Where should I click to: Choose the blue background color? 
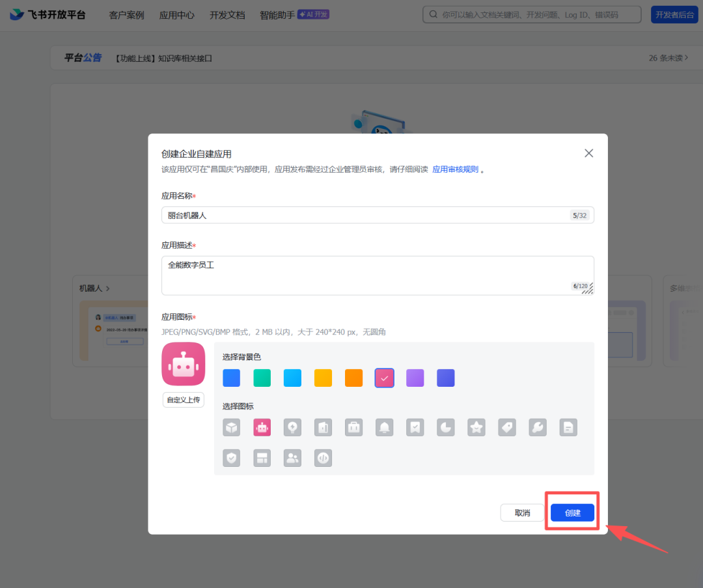pyautogui.click(x=231, y=378)
